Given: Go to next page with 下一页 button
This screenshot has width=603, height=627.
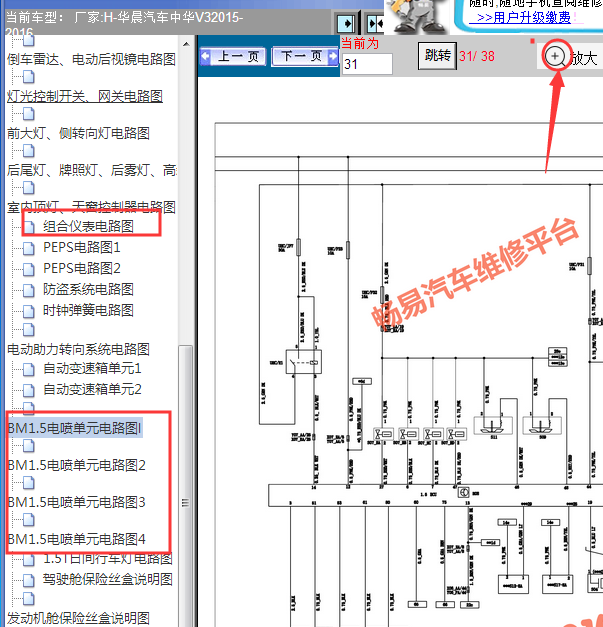Looking at the screenshot, I should point(305,56).
